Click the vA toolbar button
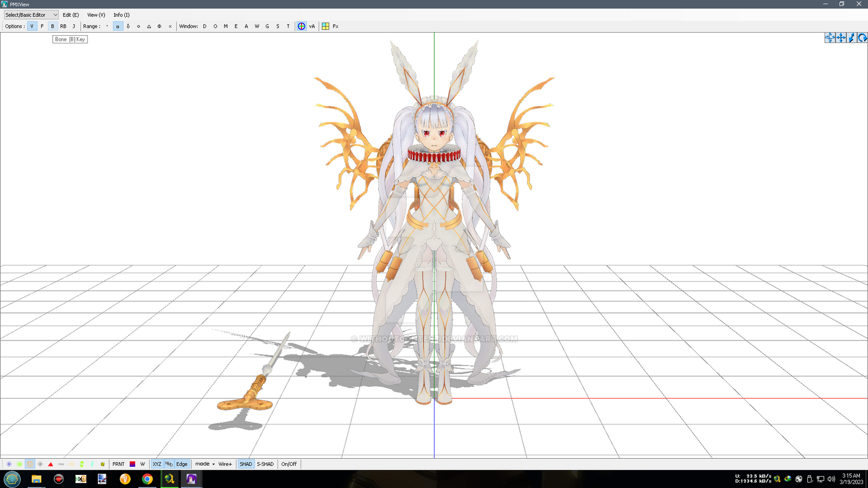868x488 pixels. 312,26
